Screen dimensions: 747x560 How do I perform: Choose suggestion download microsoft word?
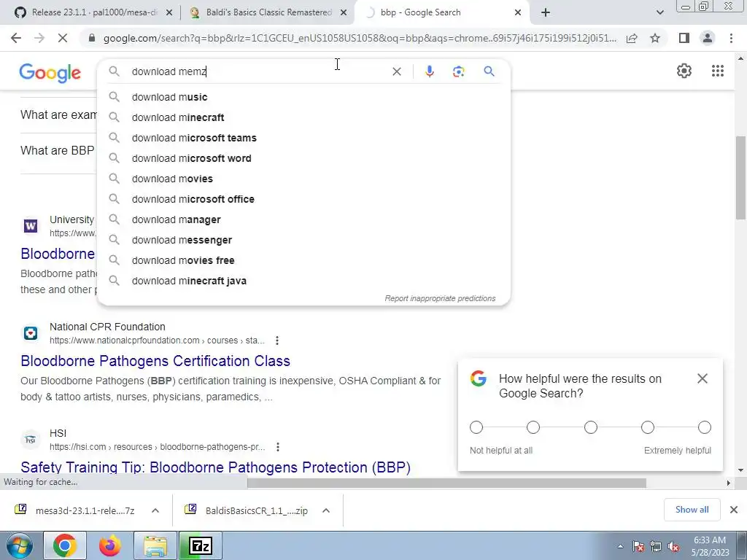pyautogui.click(x=304, y=158)
